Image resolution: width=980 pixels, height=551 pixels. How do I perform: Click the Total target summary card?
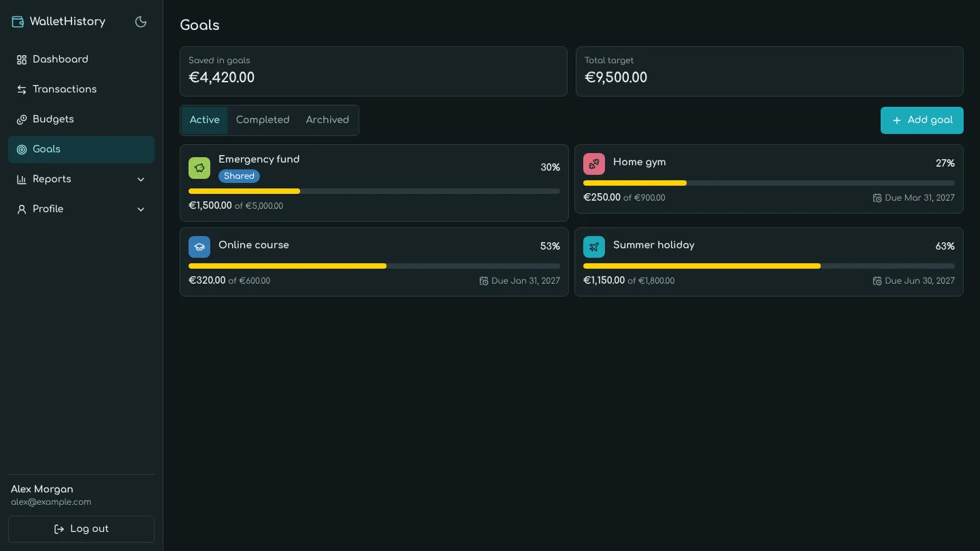coord(770,71)
